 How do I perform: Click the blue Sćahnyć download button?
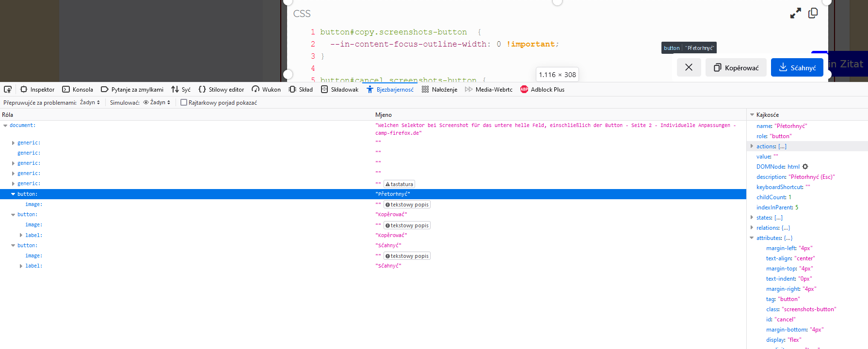click(797, 67)
